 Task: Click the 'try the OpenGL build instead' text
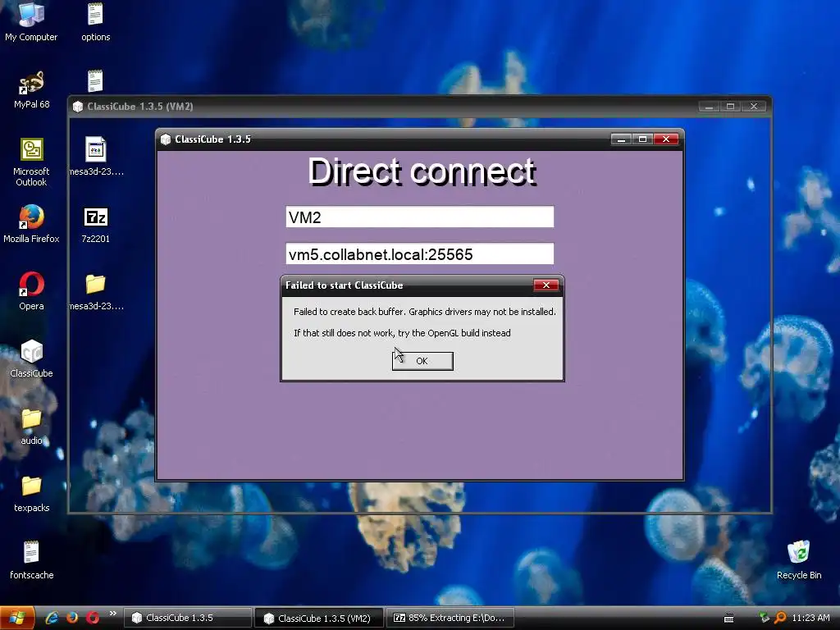pos(454,333)
